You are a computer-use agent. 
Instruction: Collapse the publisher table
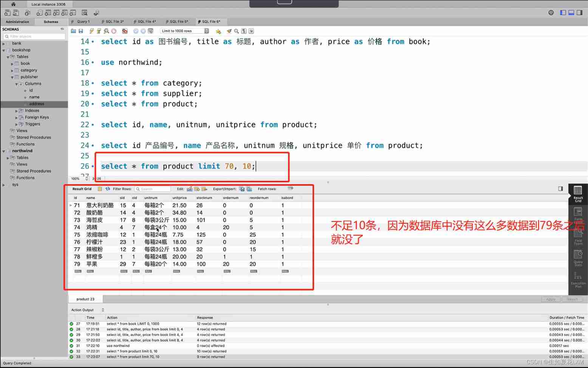coord(12,77)
